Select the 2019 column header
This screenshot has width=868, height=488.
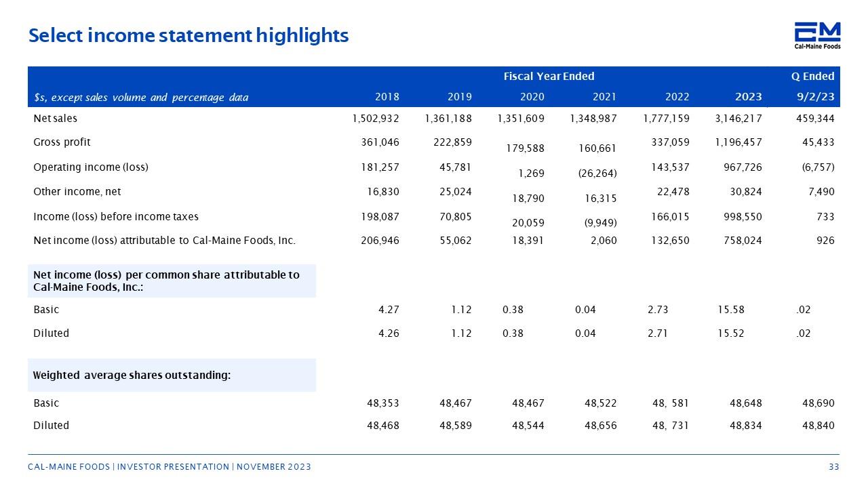(460, 97)
